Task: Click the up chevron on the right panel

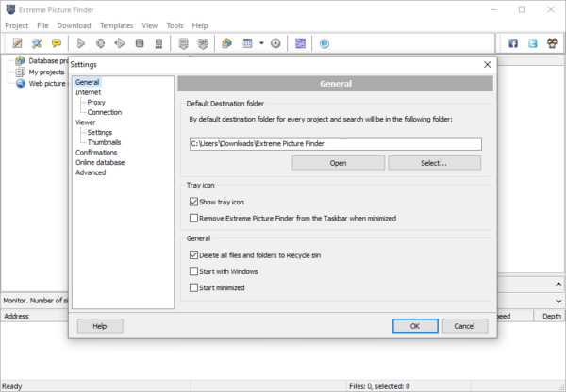Action: (x=558, y=285)
